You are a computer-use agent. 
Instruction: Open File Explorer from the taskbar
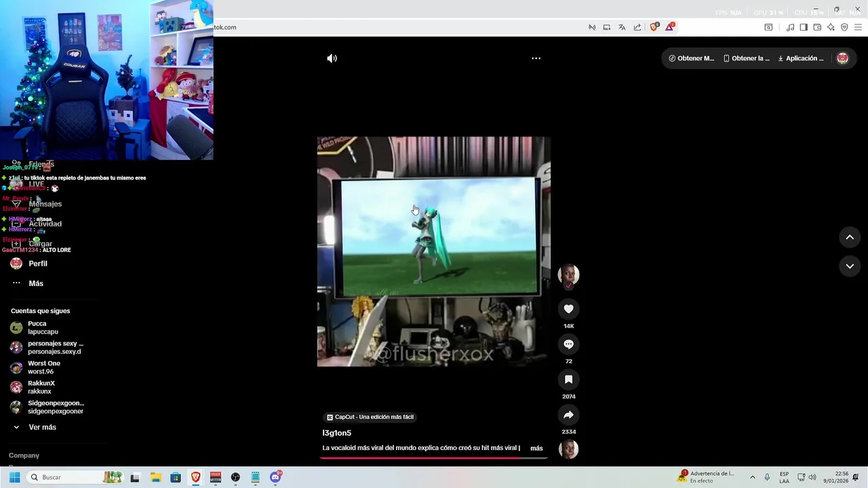155,477
